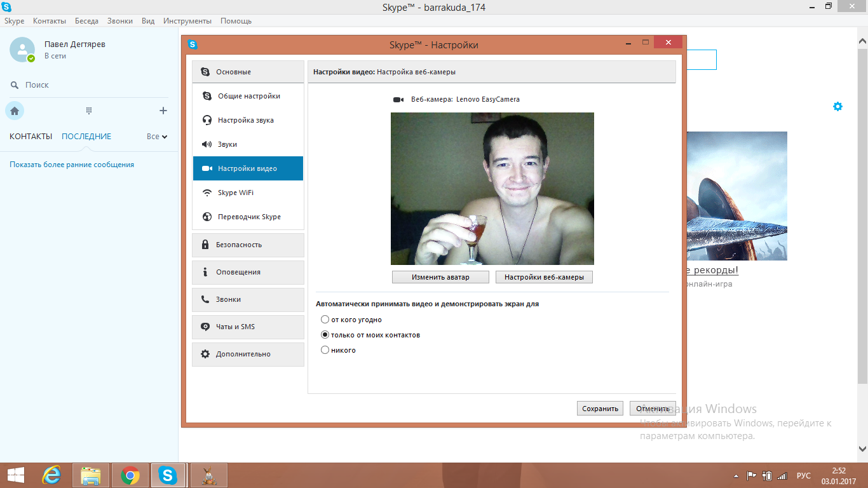868x488 pixels.
Task: Switch to the 'КОНТАКТЫ' tab
Action: point(31,137)
